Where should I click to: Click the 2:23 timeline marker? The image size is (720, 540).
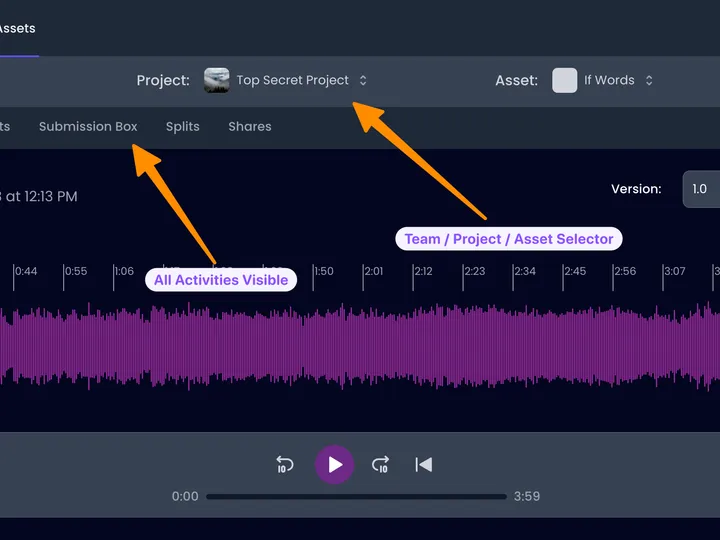tap(474, 271)
